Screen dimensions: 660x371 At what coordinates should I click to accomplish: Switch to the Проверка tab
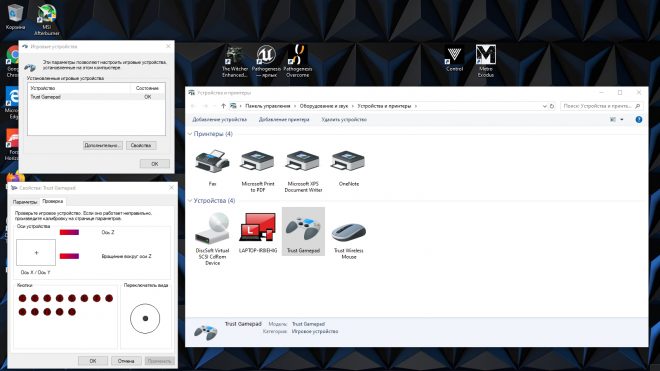(x=53, y=201)
